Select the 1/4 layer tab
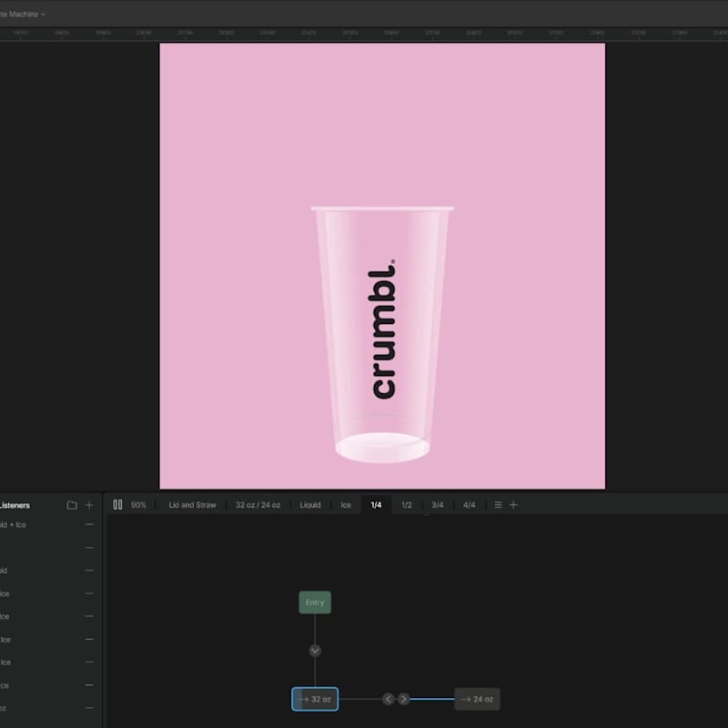The image size is (728, 728). [x=376, y=505]
